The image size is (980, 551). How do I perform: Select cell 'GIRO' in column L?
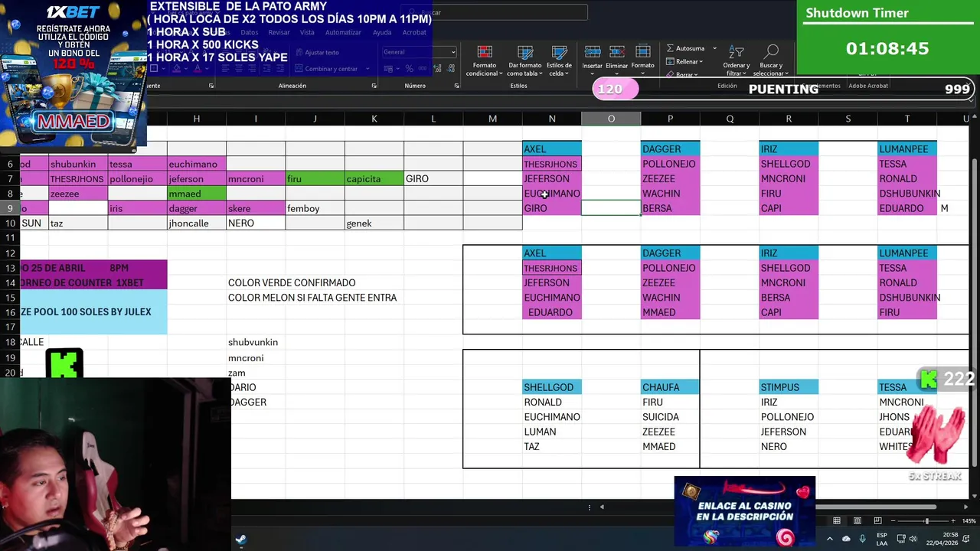click(433, 179)
